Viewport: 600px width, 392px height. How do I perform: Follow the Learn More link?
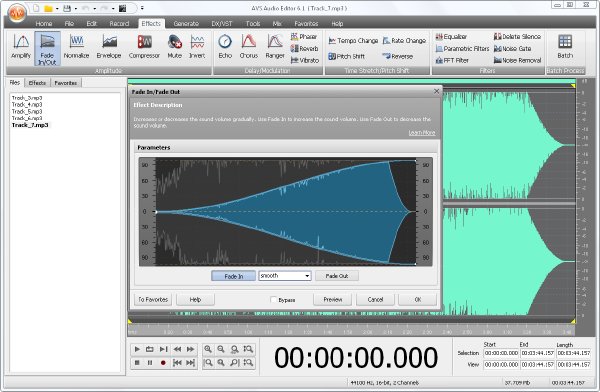(422, 132)
